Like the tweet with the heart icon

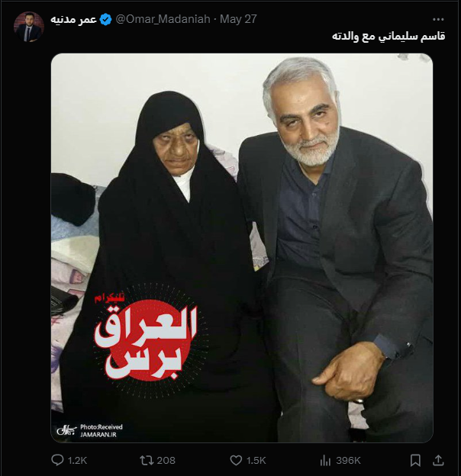236,461
